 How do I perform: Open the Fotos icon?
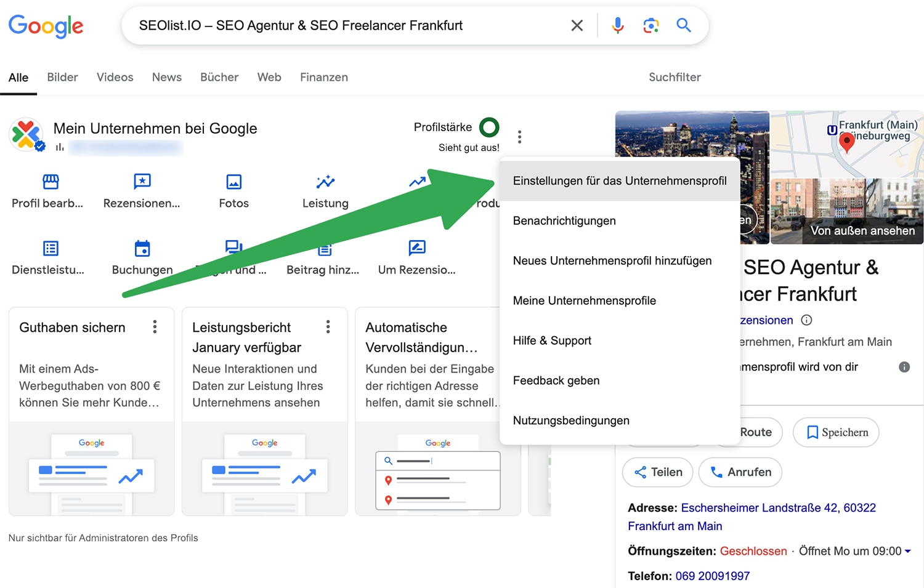click(234, 182)
